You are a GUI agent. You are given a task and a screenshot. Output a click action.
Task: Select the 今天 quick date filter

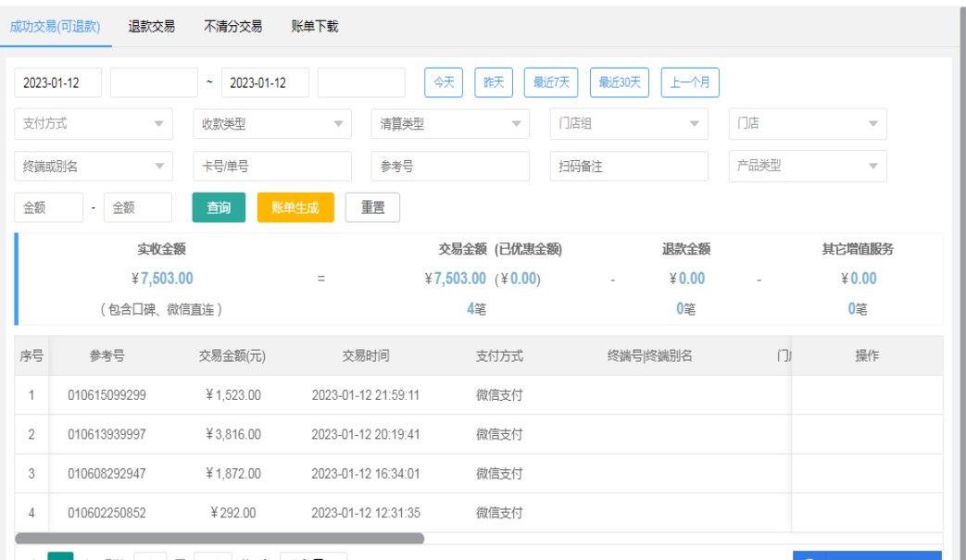pyautogui.click(x=444, y=82)
